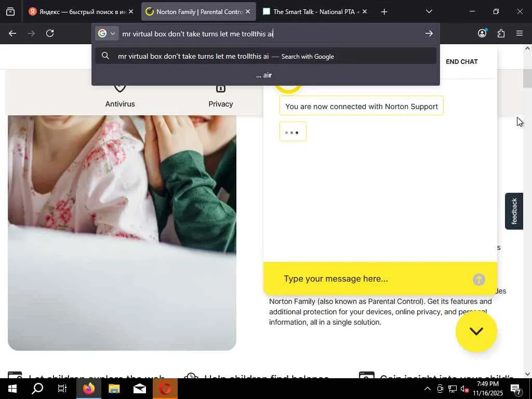The image size is (532, 399).
Task: Open Task View on the taskbar
Action: (62, 389)
